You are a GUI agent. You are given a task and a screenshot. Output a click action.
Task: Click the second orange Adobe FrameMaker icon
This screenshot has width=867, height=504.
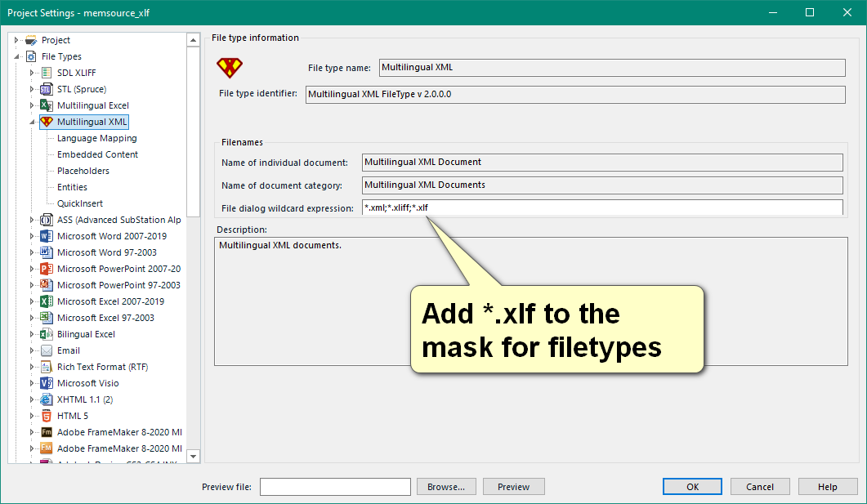click(47, 448)
